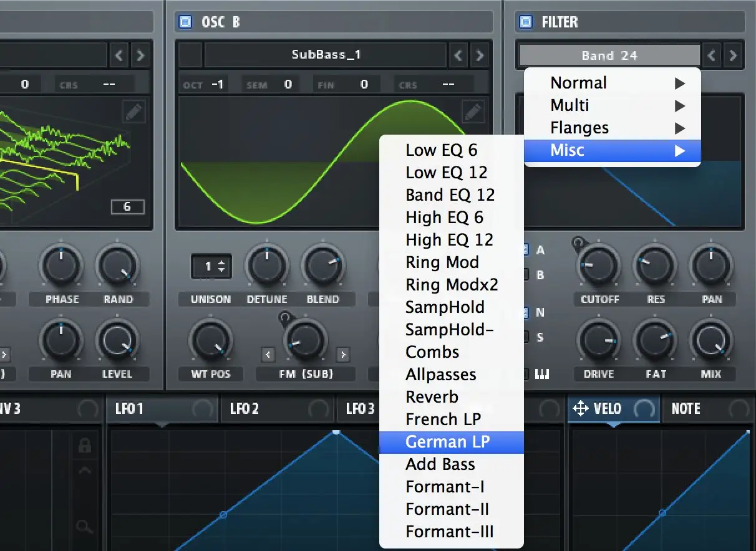
Task: Select previous filter type with left arrow
Action: [712, 55]
